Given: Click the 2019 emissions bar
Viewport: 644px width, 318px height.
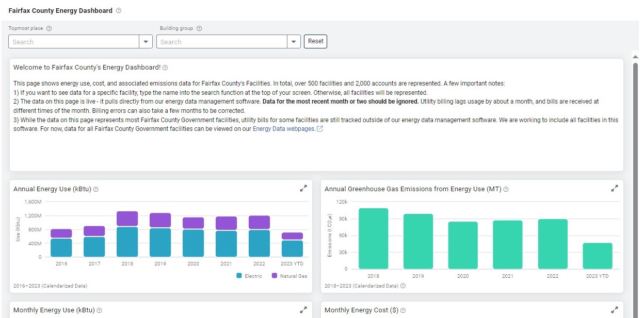Looking at the screenshot, I should (418, 242).
